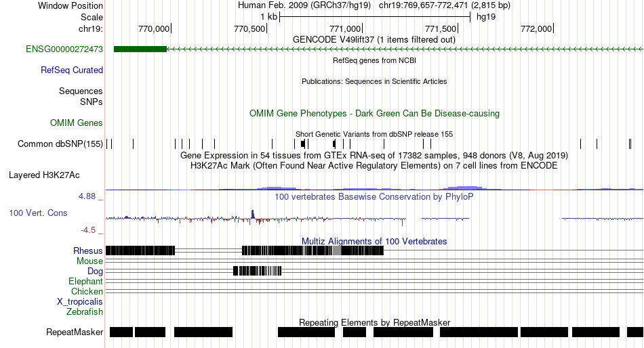Click the chr19: ruler label
The image size is (644, 348).
tap(91, 28)
